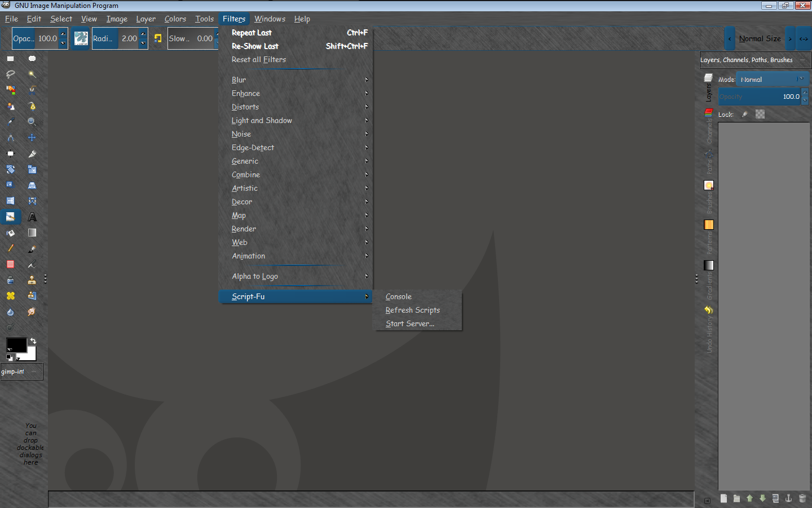Expand the Enhance submenu
812x508 pixels.
point(297,93)
